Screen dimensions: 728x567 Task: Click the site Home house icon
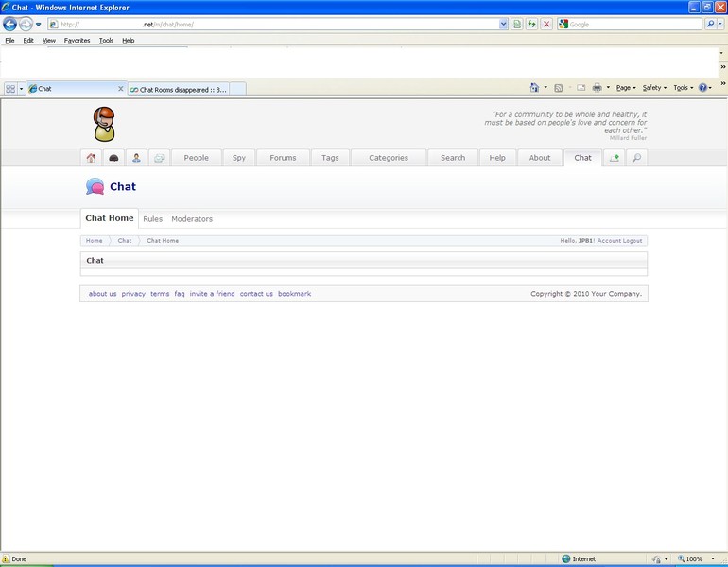[x=91, y=158]
